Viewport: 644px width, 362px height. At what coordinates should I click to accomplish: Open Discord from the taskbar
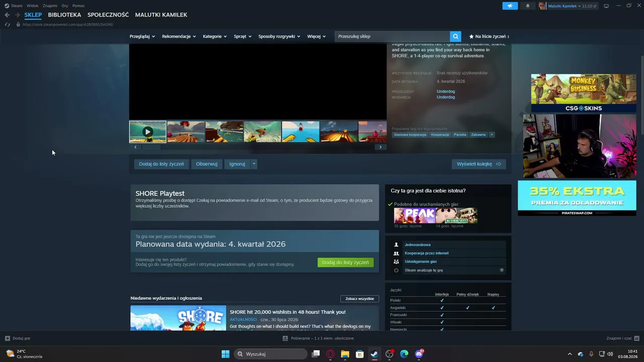[x=419, y=354]
